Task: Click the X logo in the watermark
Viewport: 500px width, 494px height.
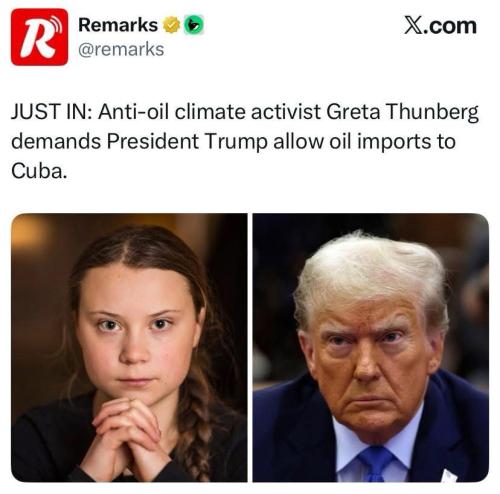Action: (x=413, y=26)
